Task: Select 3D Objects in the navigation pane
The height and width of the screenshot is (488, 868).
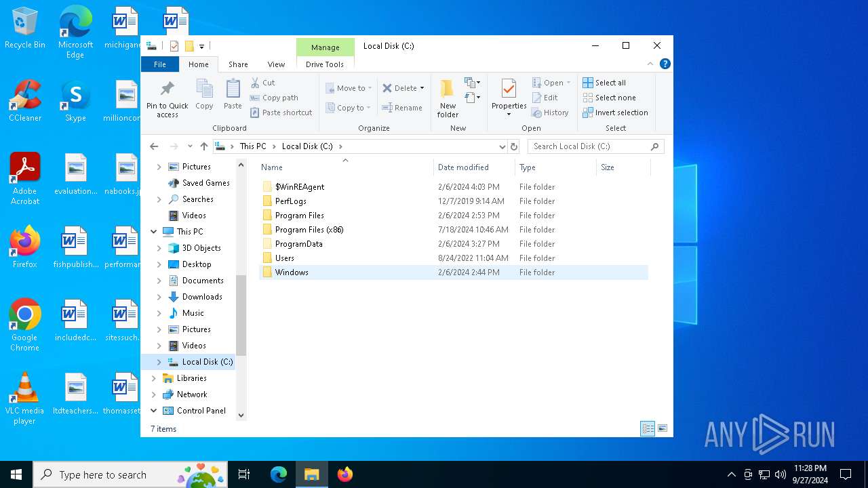Action: [x=201, y=248]
